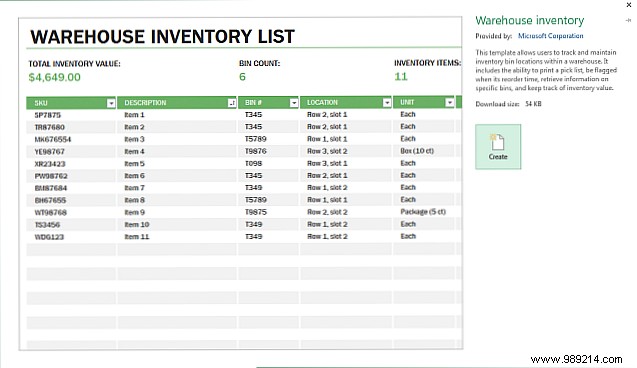The image size is (637, 368).
Task: Open the BIN # column filter dropdown
Action: (x=294, y=103)
